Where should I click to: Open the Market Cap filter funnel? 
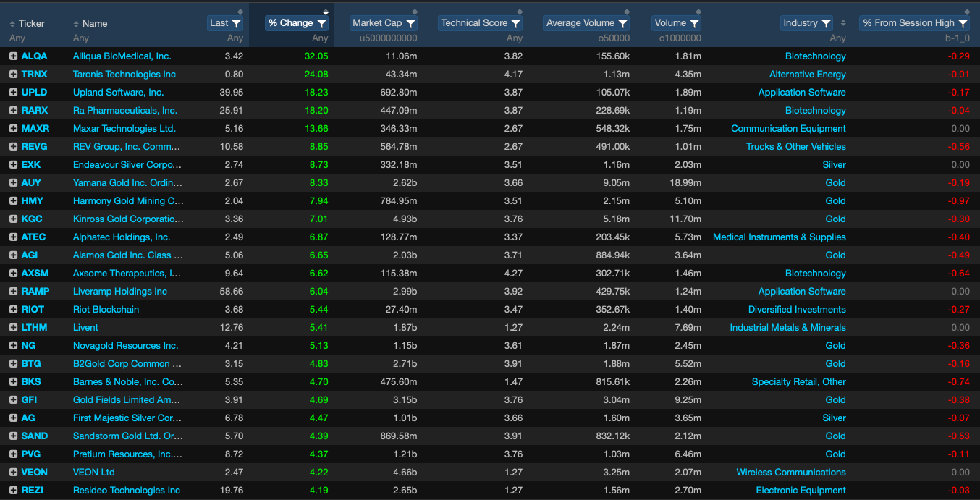coord(411,23)
